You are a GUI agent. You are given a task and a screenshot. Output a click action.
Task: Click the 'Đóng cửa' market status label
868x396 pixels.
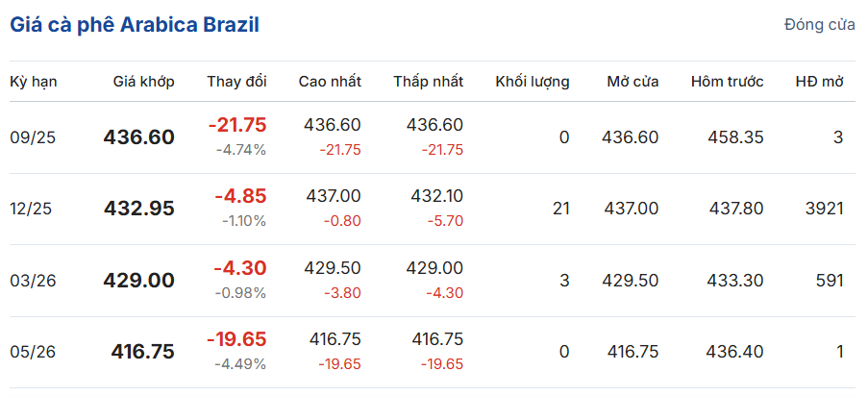(x=819, y=25)
